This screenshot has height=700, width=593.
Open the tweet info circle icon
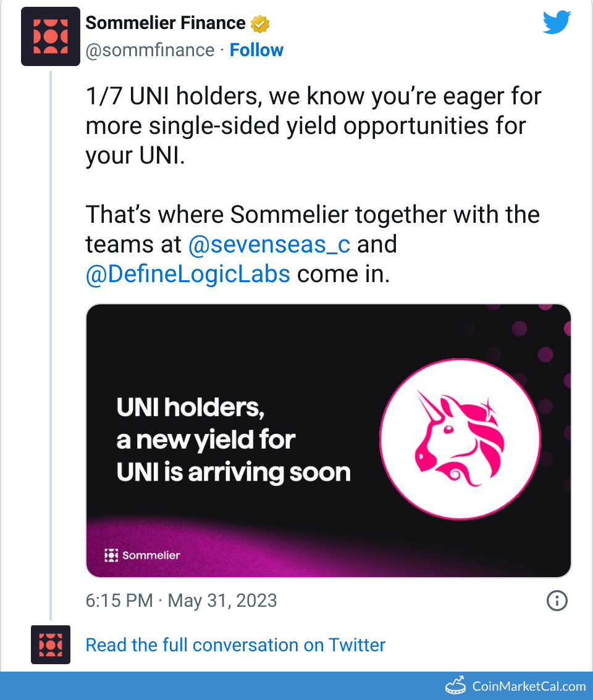coord(557,601)
